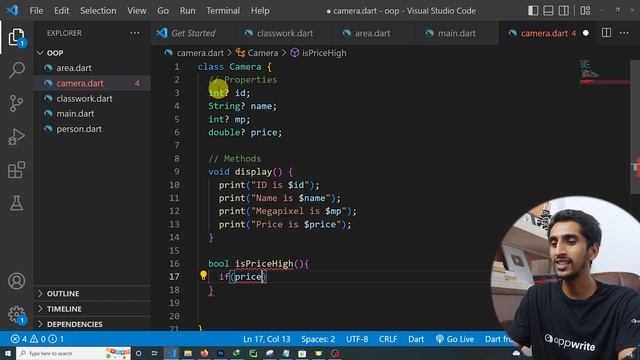Image resolution: width=640 pixels, height=360 pixels.
Task: Open the Manage gear menu
Action: click(x=16, y=314)
